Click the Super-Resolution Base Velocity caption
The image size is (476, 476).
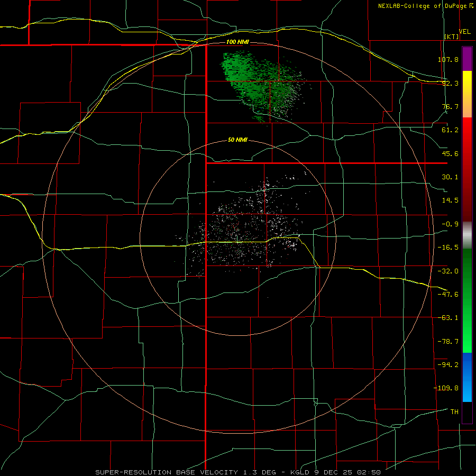[x=238, y=472]
